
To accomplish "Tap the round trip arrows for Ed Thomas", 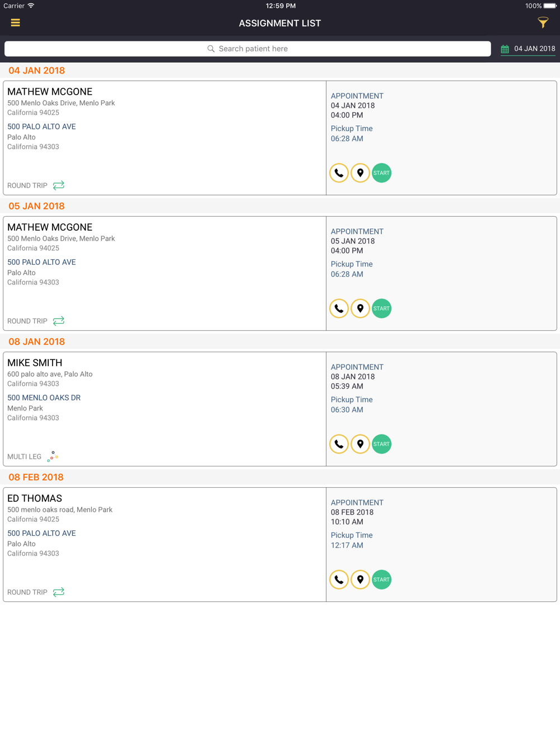I will (58, 592).
